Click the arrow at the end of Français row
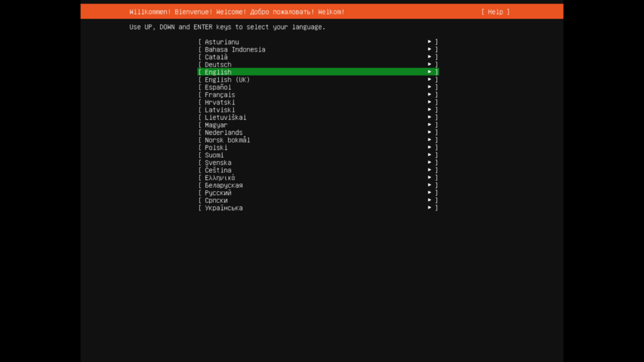Viewport: 644px width, 362px height. pos(430,94)
